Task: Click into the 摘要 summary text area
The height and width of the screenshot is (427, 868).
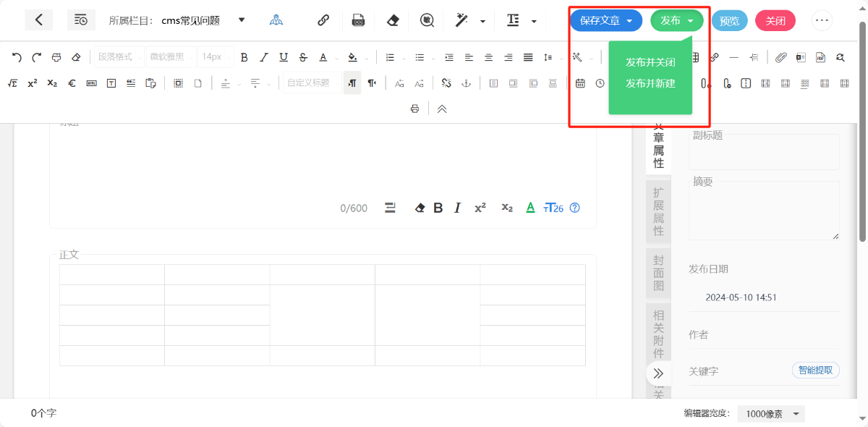Action: [764, 211]
